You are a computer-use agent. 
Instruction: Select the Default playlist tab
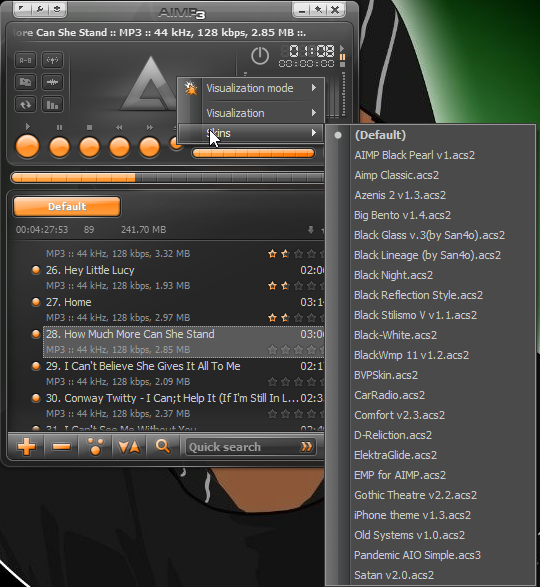(x=67, y=207)
